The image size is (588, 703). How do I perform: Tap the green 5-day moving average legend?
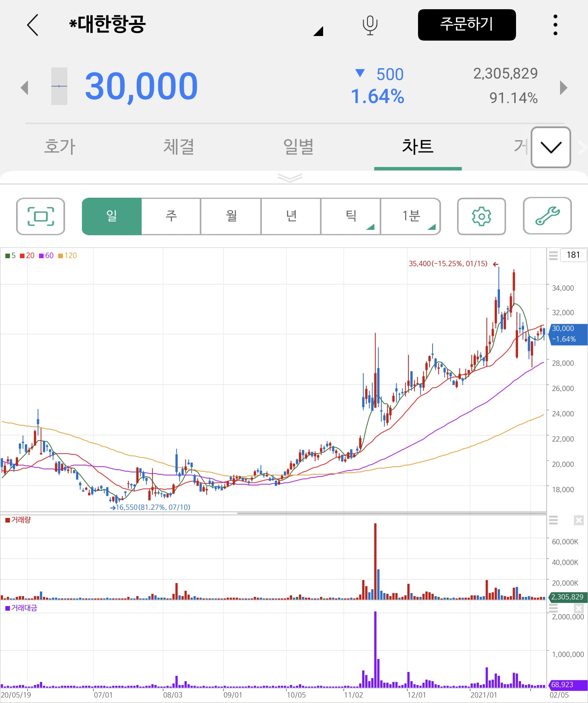click(10, 256)
